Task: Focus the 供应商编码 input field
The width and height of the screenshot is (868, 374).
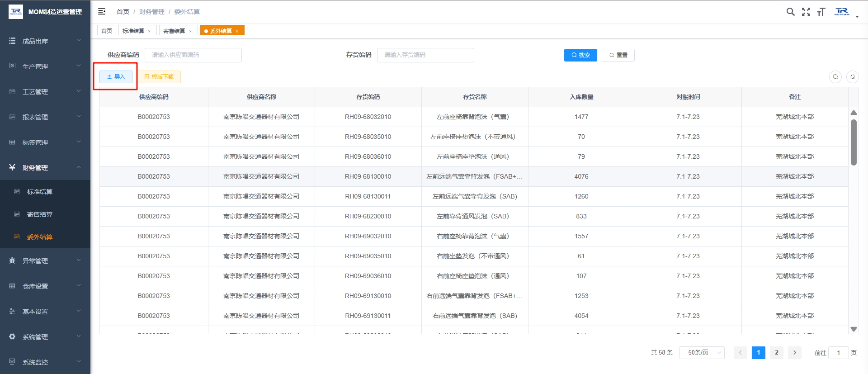Action: (x=193, y=55)
